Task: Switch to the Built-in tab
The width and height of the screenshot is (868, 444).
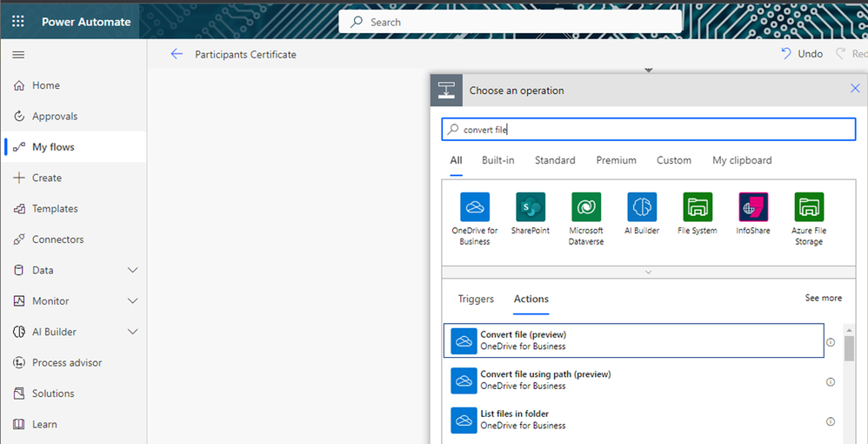Action: click(x=497, y=160)
